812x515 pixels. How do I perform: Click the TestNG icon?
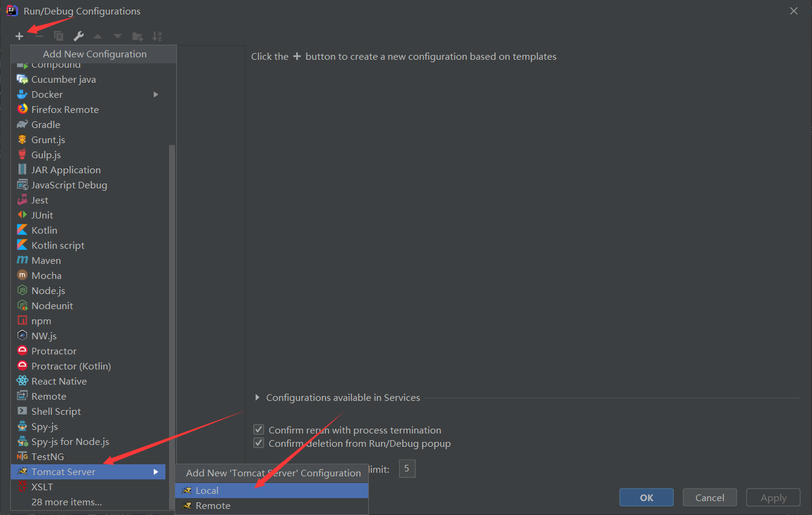click(22, 456)
